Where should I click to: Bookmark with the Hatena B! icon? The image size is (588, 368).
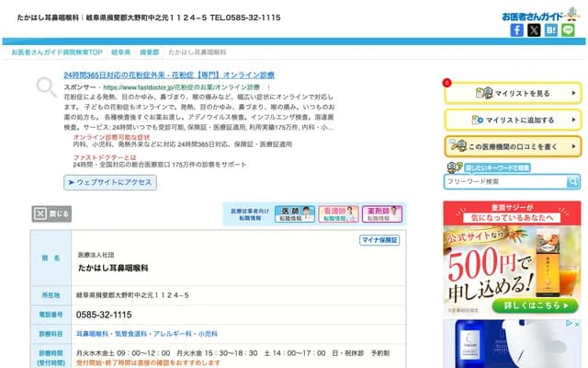pos(551,30)
